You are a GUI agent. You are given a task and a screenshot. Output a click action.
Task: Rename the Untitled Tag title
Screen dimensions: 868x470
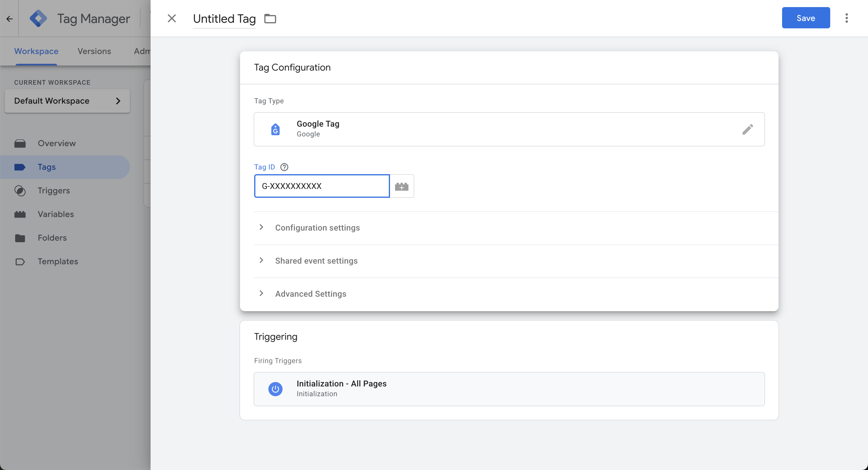224,19
